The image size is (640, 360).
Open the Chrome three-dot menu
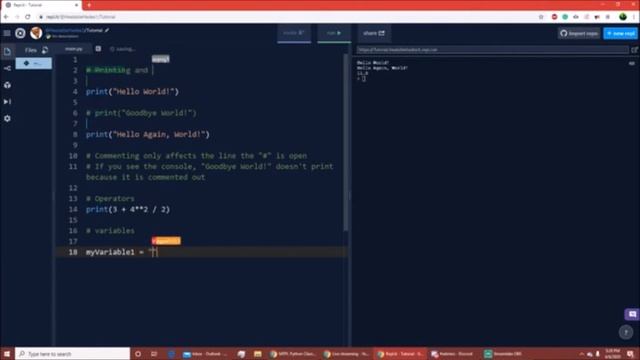click(634, 17)
